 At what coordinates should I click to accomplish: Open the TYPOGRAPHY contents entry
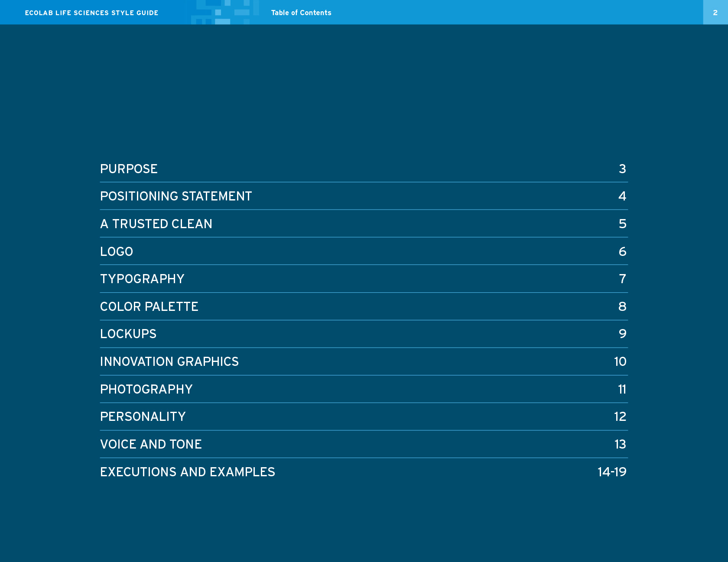click(x=142, y=279)
